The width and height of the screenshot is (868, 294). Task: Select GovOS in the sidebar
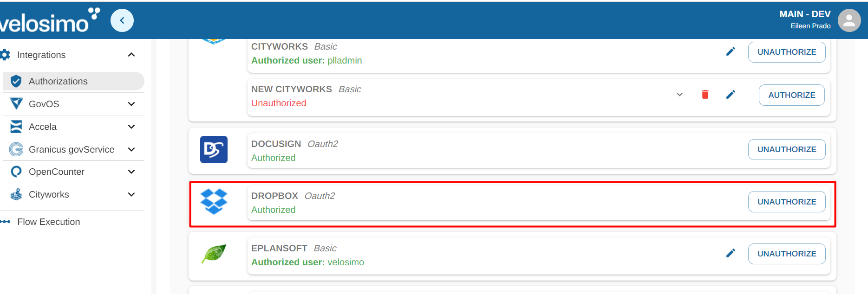(74, 104)
